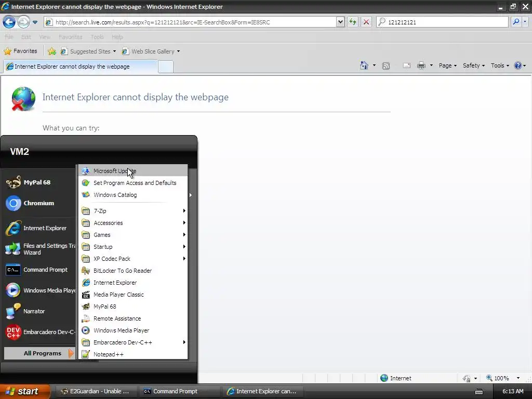Screen dimensions: 532x399
Task: Open Internet Explorer from Start menu left pane
Action: click(39, 228)
